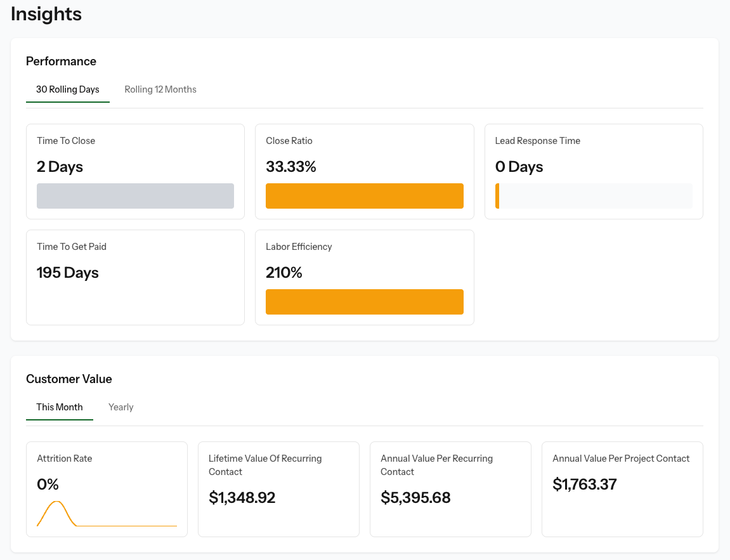This screenshot has height=560, width=730.
Task: Click the $5,395.68 value
Action: [x=415, y=498]
